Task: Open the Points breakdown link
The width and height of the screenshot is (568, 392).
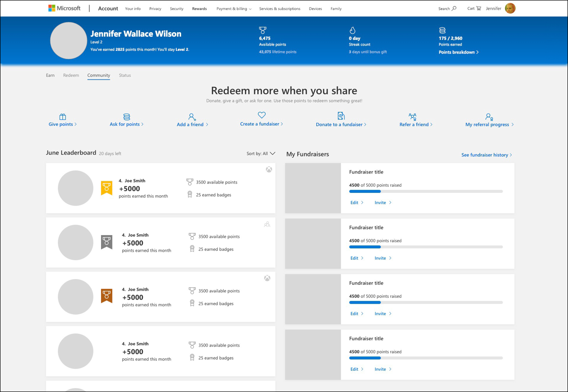Action: pos(458,52)
